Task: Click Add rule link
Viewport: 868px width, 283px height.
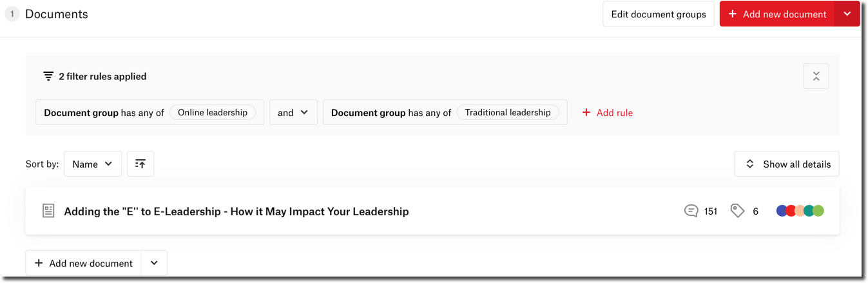Action: [x=614, y=112]
